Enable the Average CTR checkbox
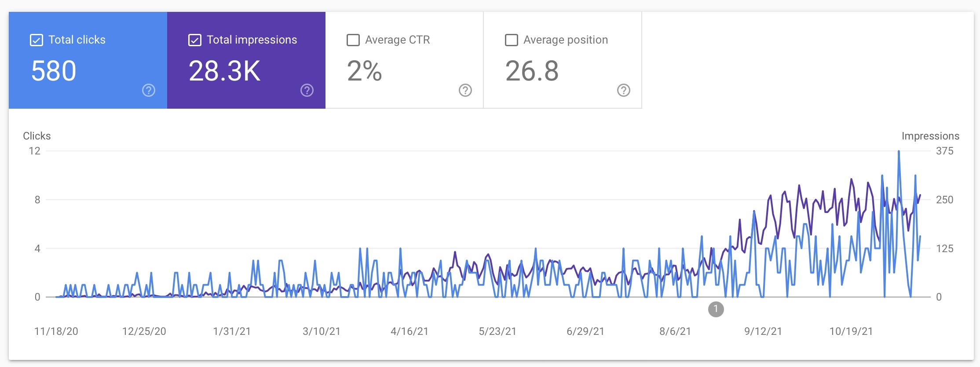The image size is (980, 367). (x=353, y=40)
